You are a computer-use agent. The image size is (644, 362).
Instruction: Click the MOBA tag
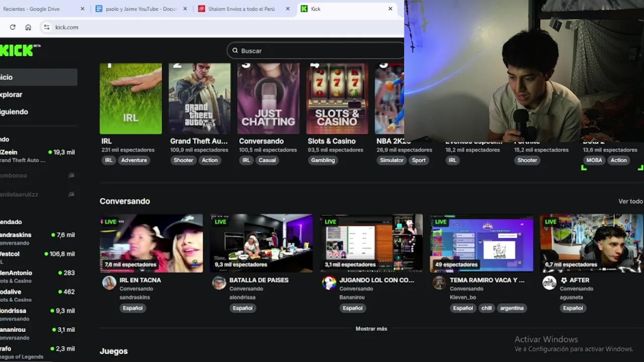[594, 160]
